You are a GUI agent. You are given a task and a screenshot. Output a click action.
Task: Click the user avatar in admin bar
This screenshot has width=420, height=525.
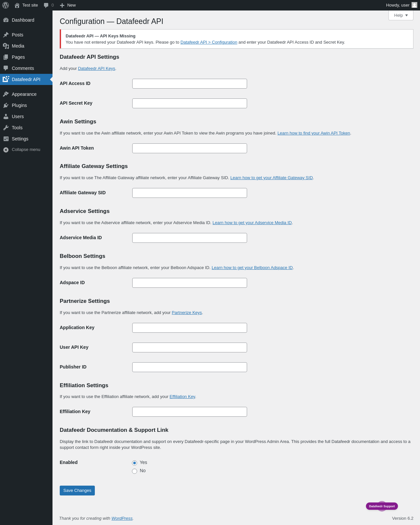click(x=414, y=5)
